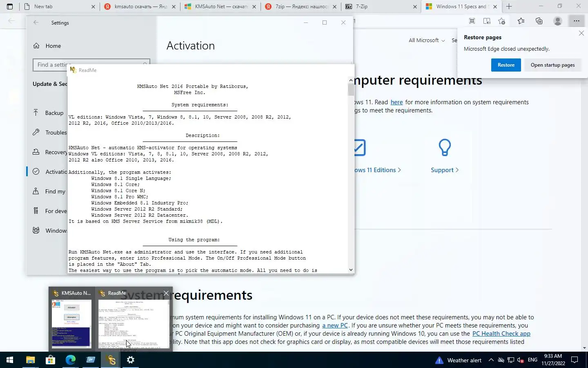Open Windows Start menu
Viewport: 588px width, 368px height.
coord(10,360)
